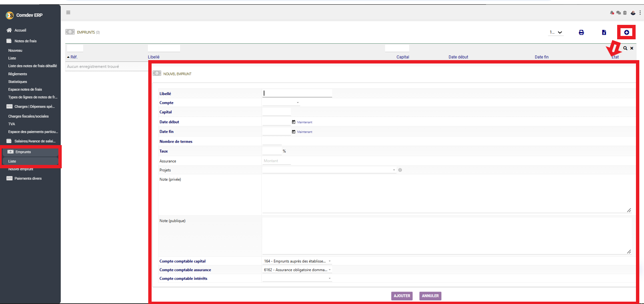Open the Date début calendar picker icon
The image size is (644, 304).
pyautogui.click(x=293, y=122)
